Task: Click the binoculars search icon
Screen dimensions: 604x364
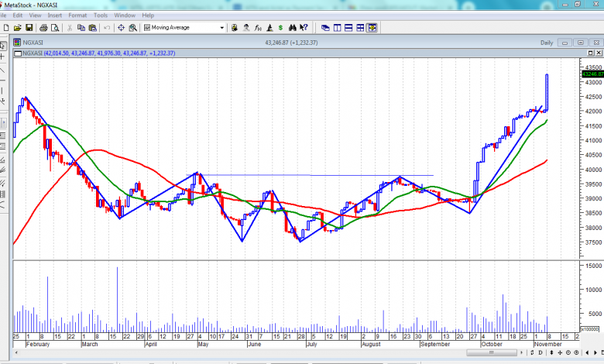Action: click(293, 28)
